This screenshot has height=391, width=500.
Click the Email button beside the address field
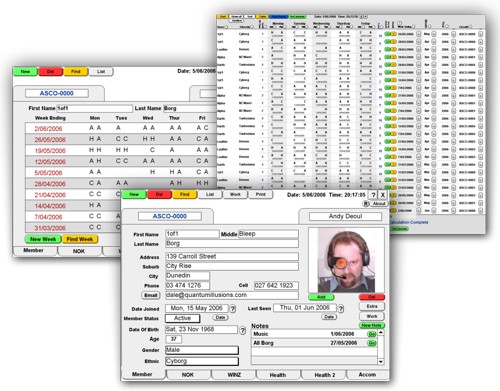click(x=151, y=295)
